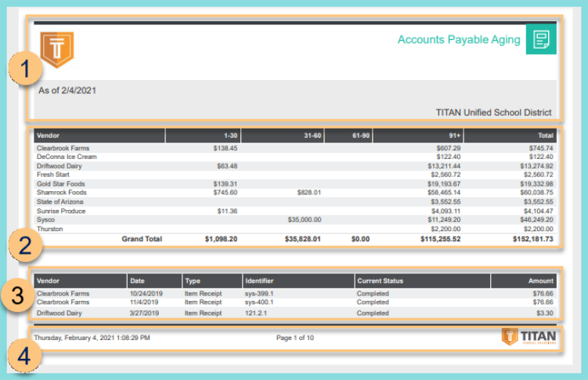Click the Thursday, February 4, 2021 timestamp
The image size is (588, 380).
(x=92, y=338)
